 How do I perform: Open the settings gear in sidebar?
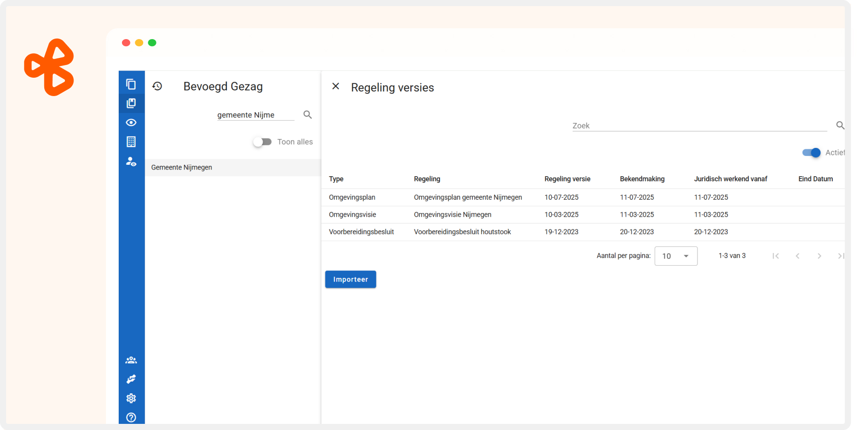[131, 398]
